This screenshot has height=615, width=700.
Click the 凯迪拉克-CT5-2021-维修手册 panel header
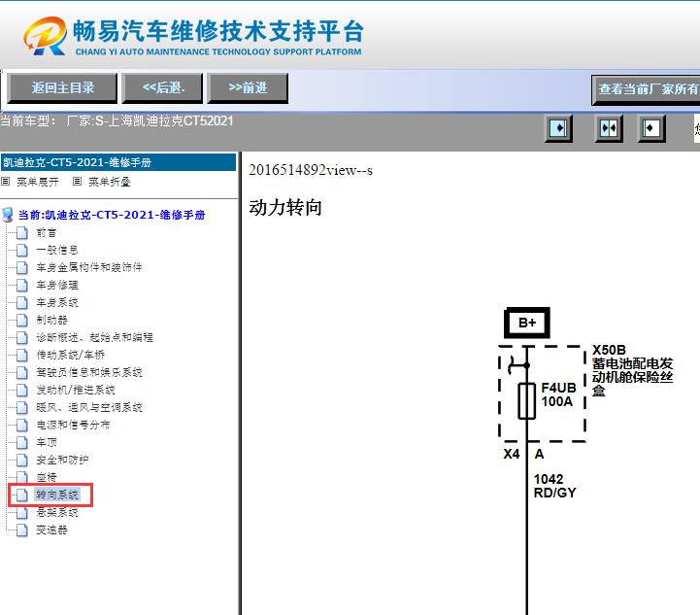118,162
